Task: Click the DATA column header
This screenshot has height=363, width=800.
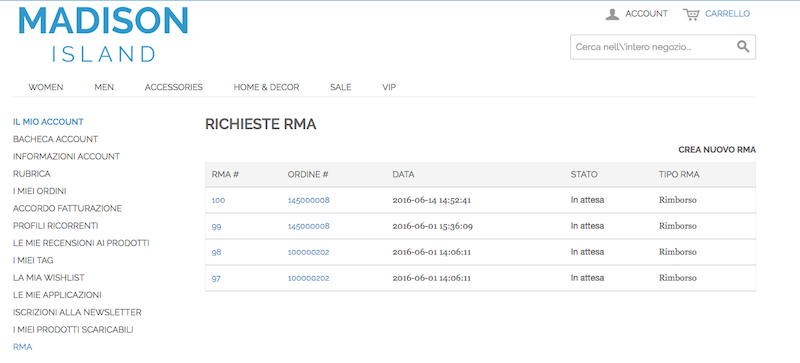Action: [x=403, y=175]
